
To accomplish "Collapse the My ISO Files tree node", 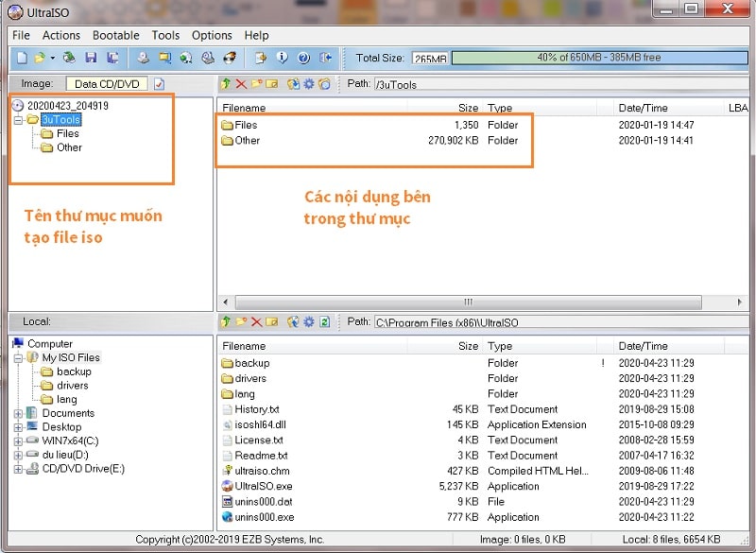I will 18,357.
